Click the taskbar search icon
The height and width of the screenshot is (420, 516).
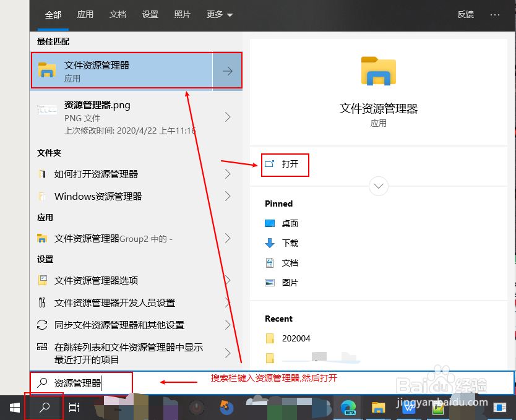click(44, 408)
